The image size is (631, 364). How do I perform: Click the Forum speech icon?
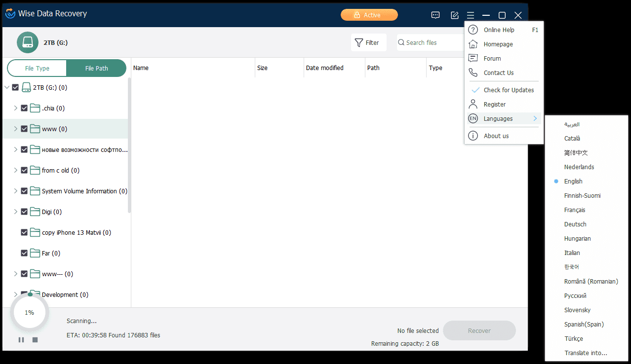click(473, 58)
